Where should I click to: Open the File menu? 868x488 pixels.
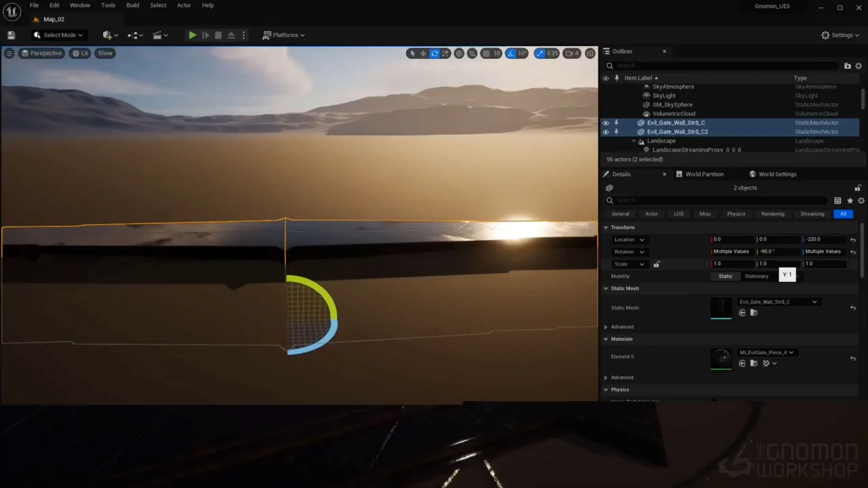click(x=34, y=5)
